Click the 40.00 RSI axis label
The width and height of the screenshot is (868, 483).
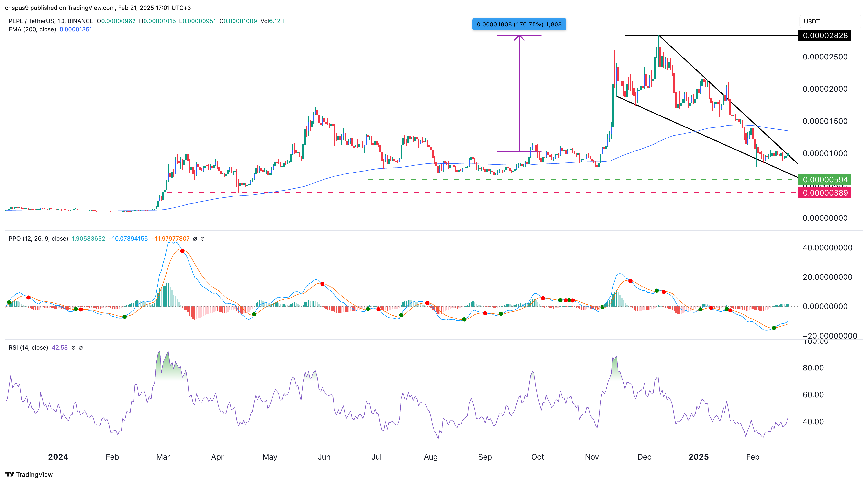(813, 422)
